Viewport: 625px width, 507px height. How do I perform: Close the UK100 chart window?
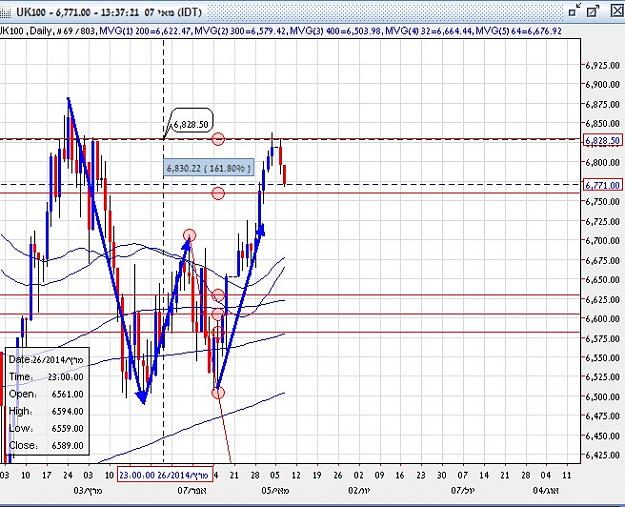click(617, 10)
